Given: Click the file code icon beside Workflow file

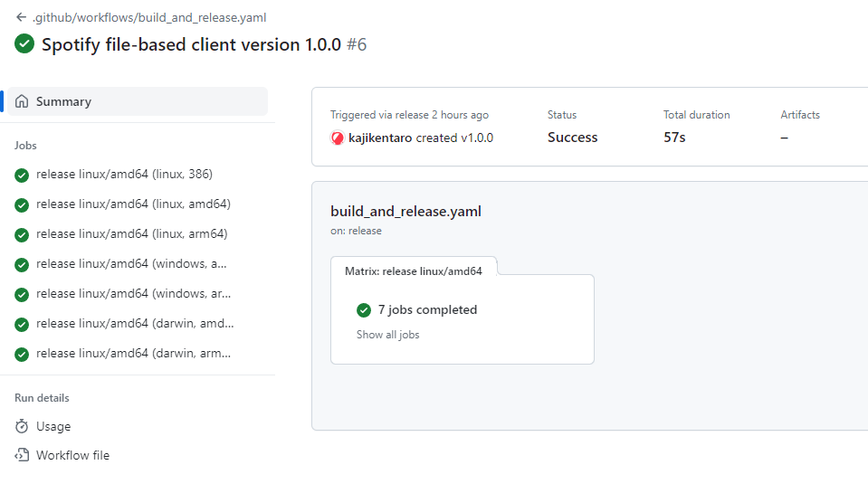Looking at the screenshot, I should 22,455.
